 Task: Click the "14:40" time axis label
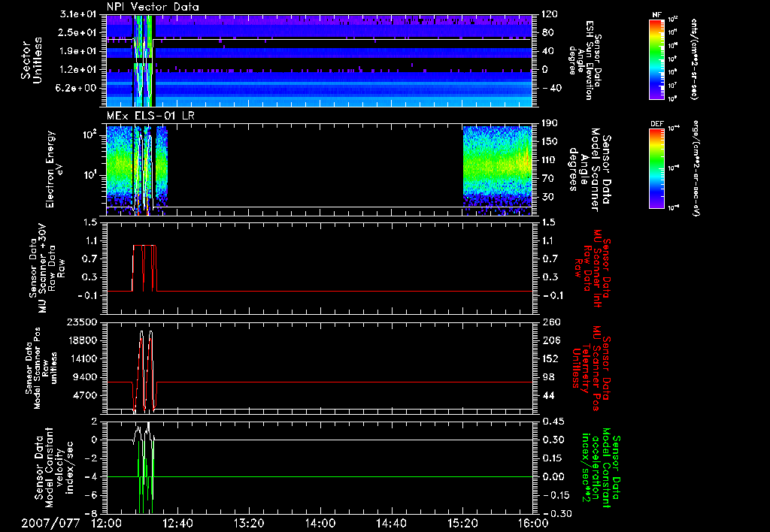click(x=391, y=523)
